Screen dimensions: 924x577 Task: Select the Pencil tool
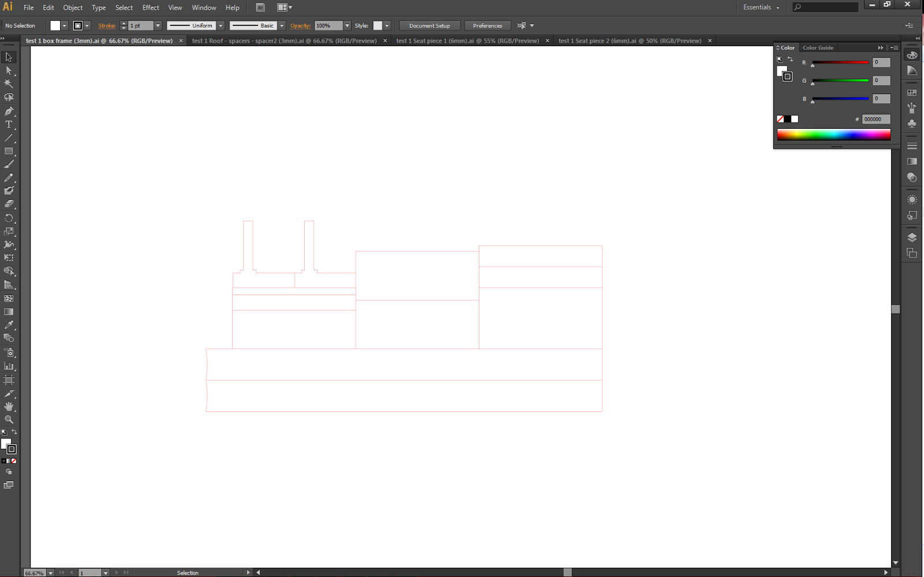tap(9, 178)
